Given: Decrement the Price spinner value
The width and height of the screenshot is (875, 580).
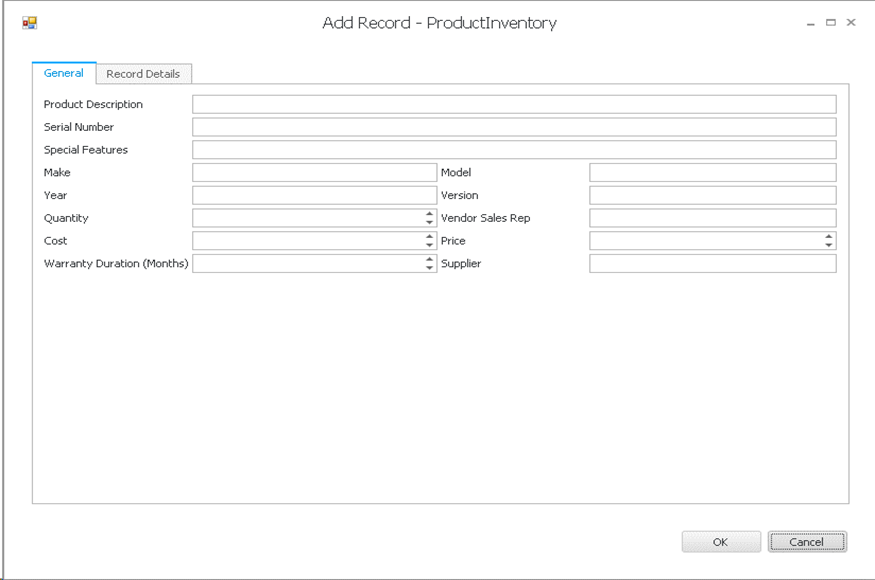Looking at the screenshot, I should [x=829, y=245].
